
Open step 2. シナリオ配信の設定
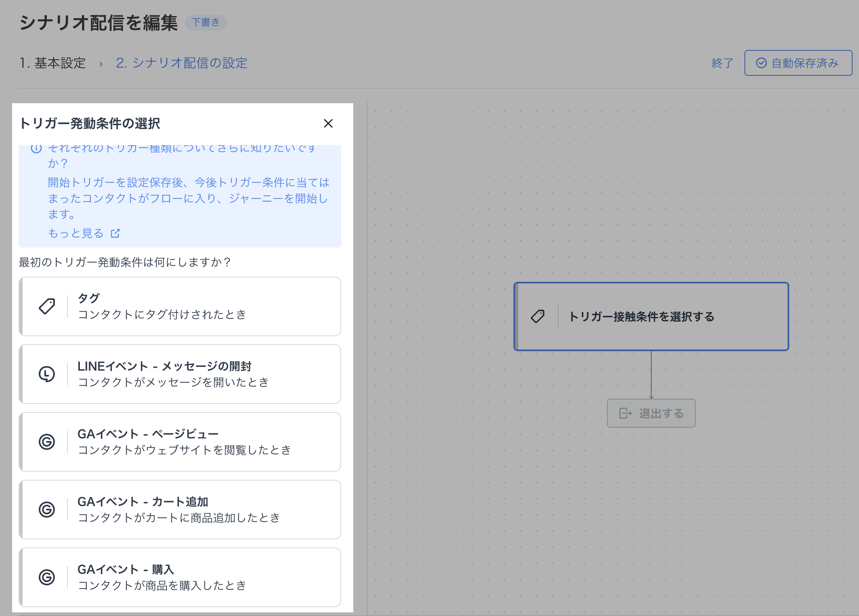point(181,63)
